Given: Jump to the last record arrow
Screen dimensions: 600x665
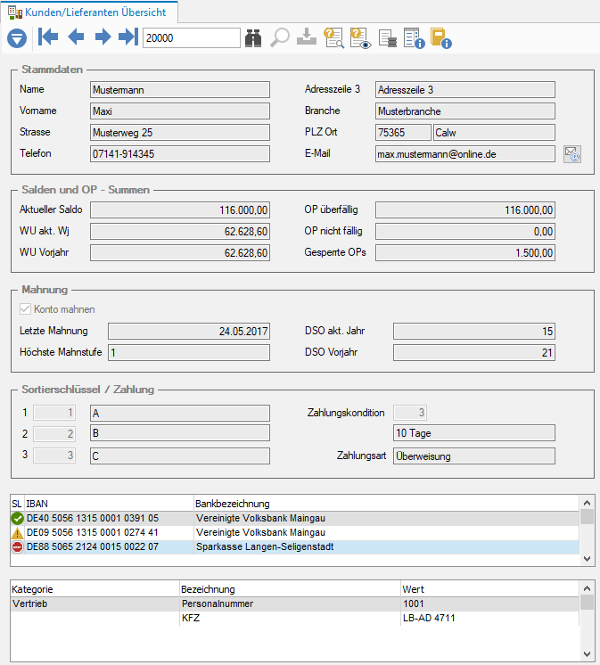Looking at the screenshot, I should [x=128, y=37].
